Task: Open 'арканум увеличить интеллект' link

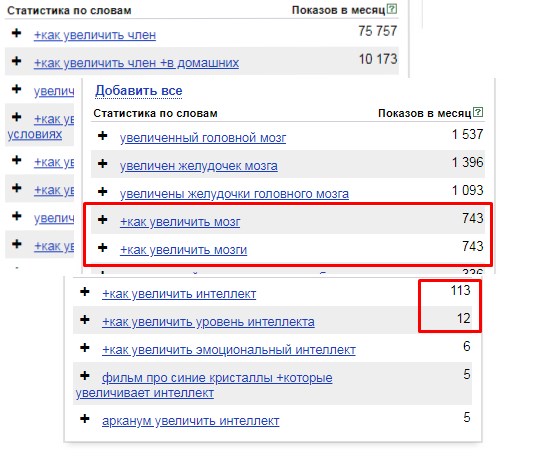Action: click(x=190, y=421)
